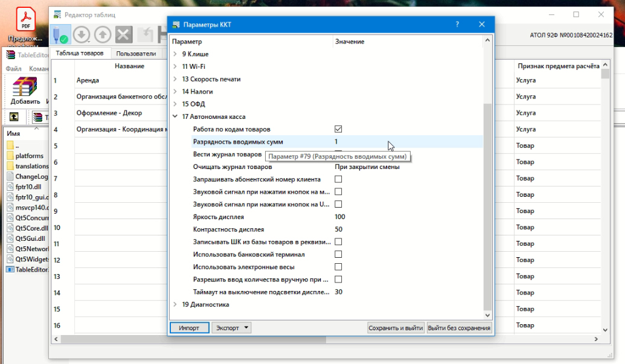This screenshot has height=364, width=625.
Task: Click the X delete icon in toolbar
Action: point(123,34)
